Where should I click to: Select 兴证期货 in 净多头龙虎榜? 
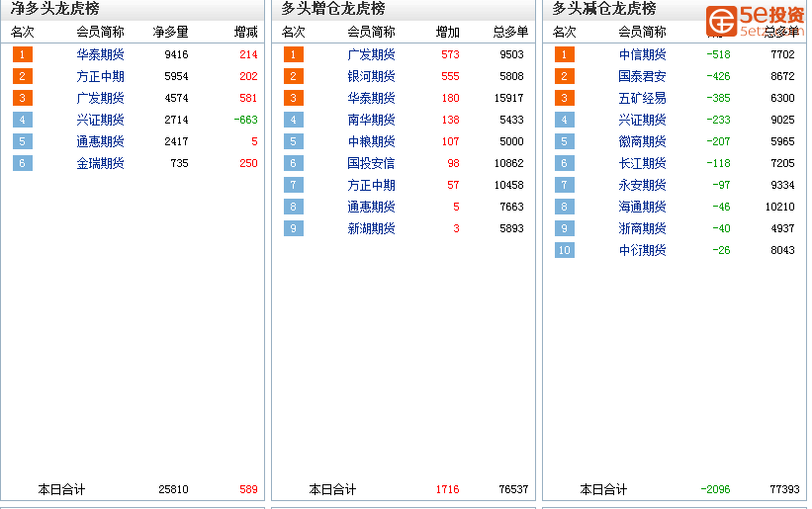click(100, 120)
